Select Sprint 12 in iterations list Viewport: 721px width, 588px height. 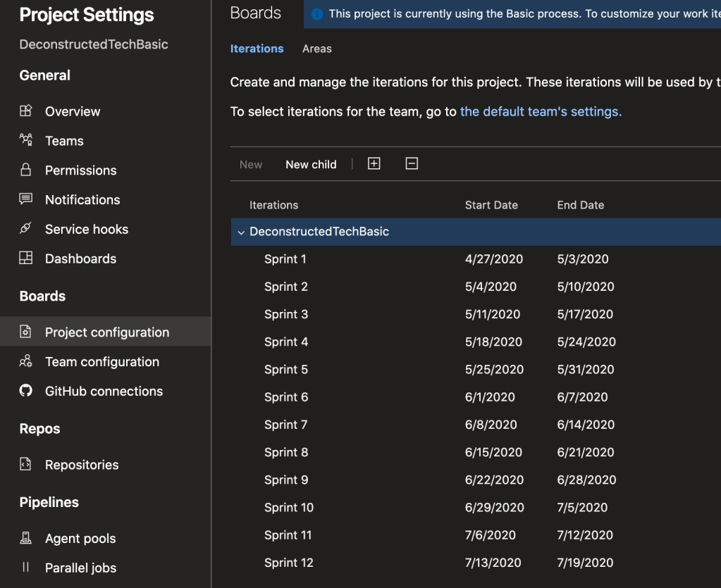coord(289,563)
